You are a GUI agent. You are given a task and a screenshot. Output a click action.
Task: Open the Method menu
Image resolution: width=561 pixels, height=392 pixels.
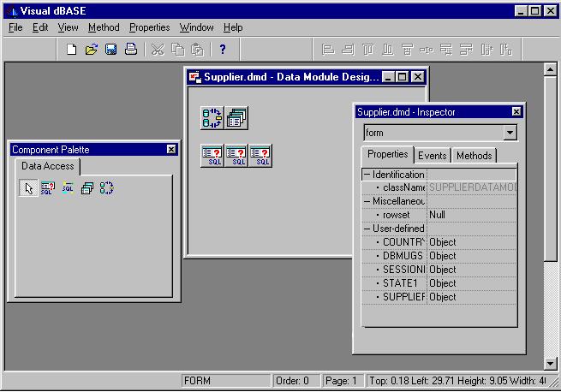click(x=104, y=27)
